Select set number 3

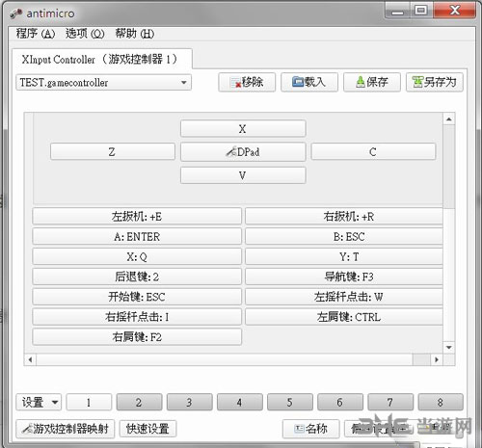[190, 402]
